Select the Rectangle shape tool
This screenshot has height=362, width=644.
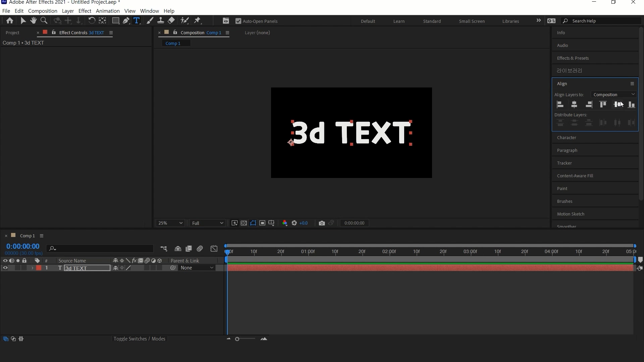[115, 21]
